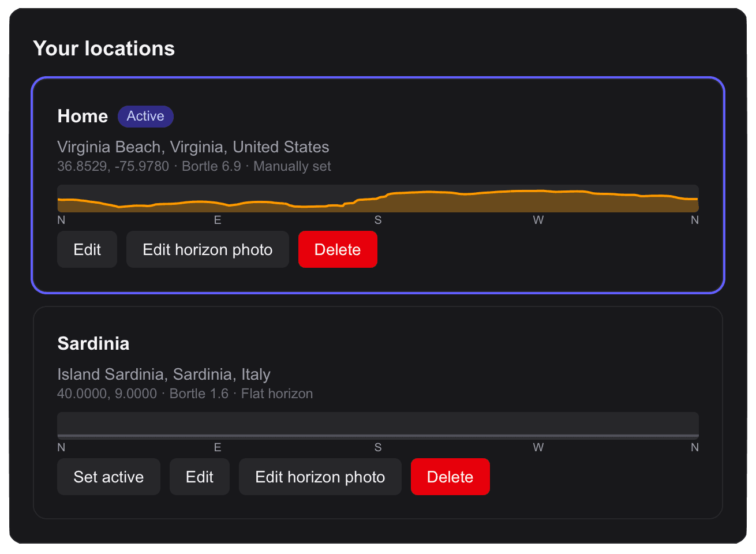Screen dimensions: 756x554
Task: Click the E compass label under Sardinia chart
Action: coord(218,447)
